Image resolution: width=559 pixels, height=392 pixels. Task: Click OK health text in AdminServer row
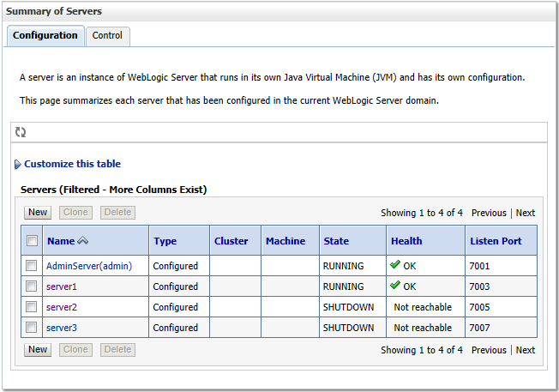tap(410, 266)
